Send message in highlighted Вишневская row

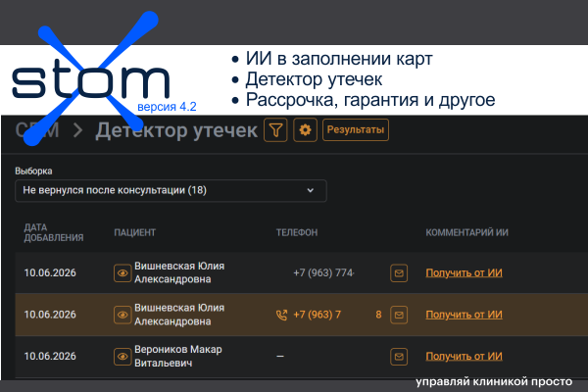point(399,315)
